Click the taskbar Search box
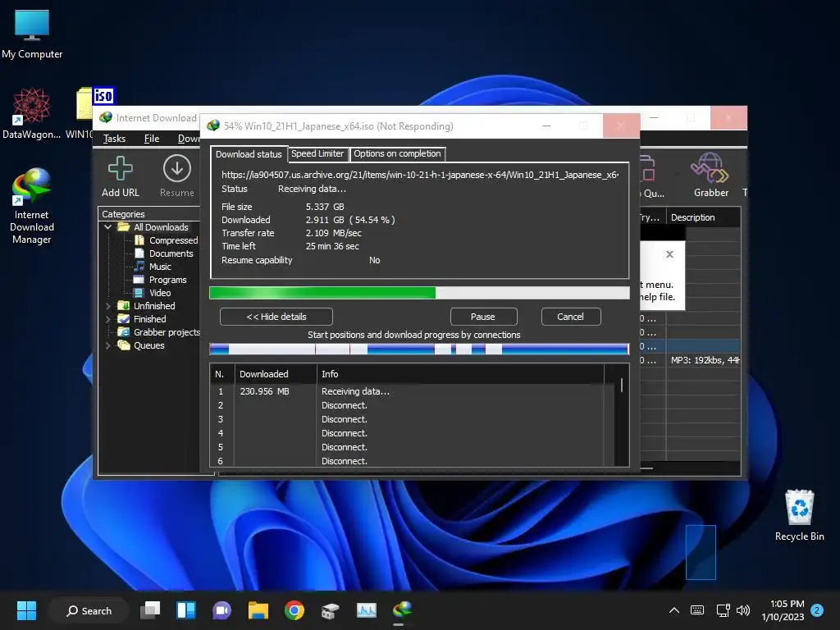The image size is (840, 630). point(89,610)
